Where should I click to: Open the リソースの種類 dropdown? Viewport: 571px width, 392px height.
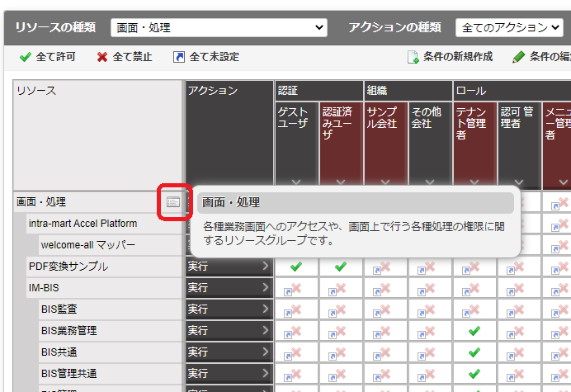[x=219, y=27]
